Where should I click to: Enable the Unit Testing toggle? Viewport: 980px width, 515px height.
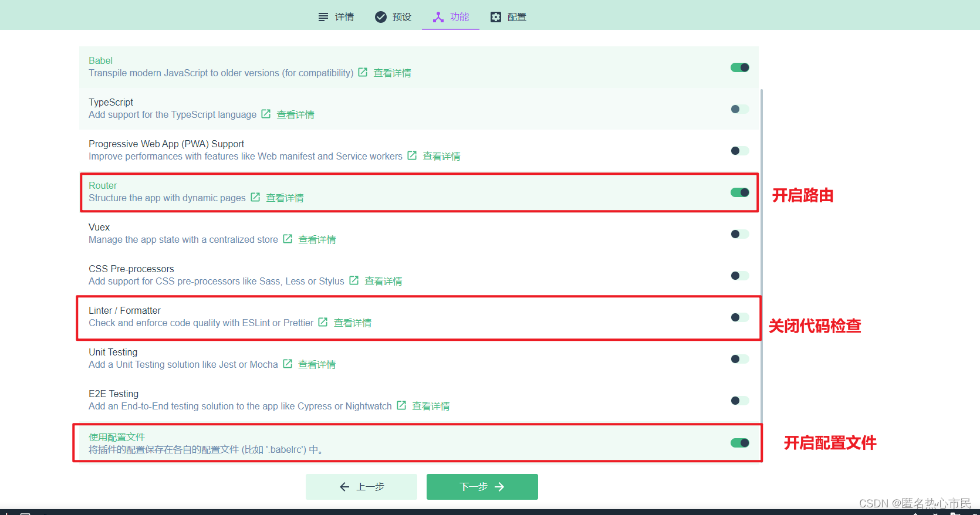[739, 359]
